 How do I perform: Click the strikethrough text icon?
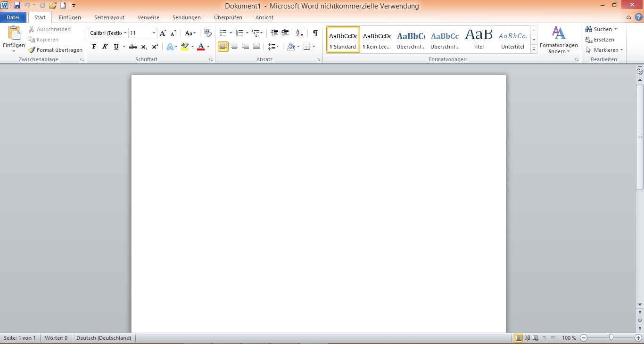[133, 47]
